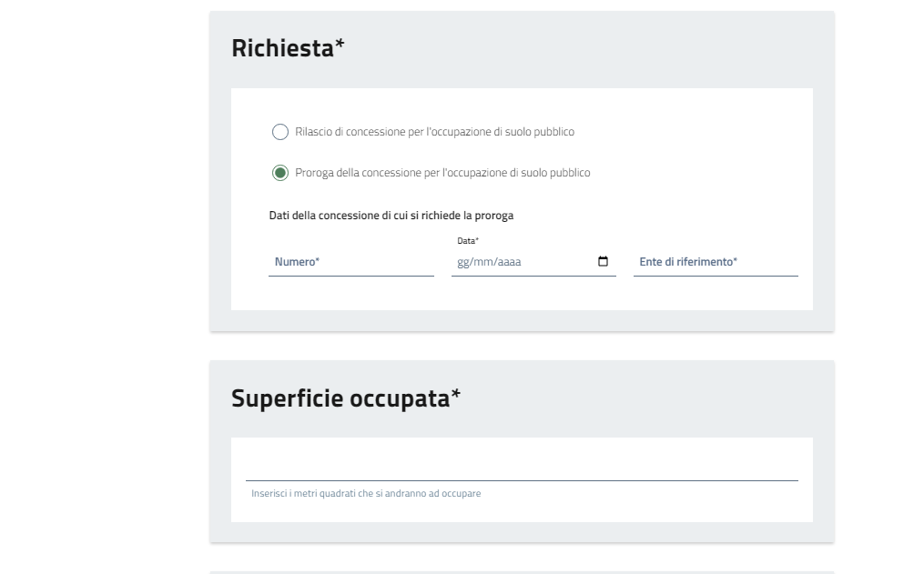Click the small Data* label above the date

[468, 241]
